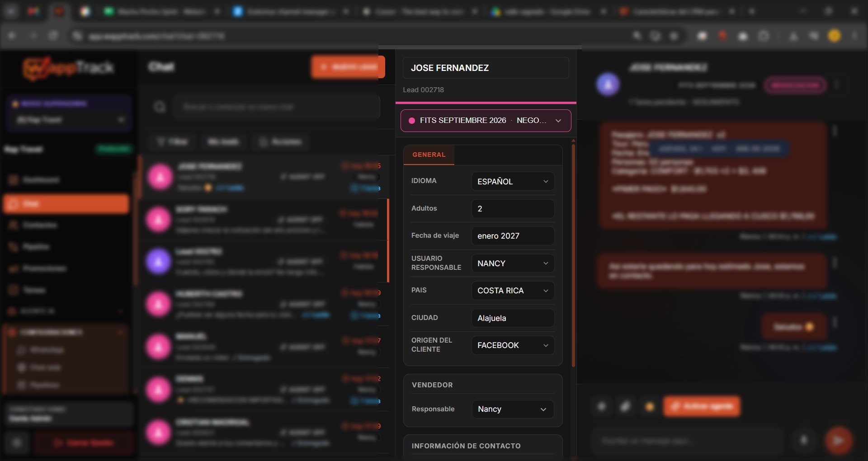868x461 pixels.
Task: Open the VENDEDOR Responsable dropdown showing Nancy
Action: point(513,409)
